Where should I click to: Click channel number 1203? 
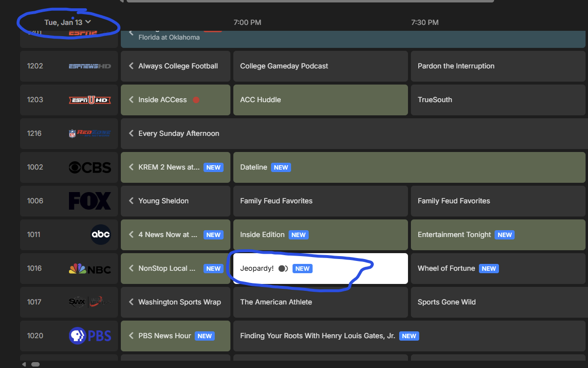point(35,100)
